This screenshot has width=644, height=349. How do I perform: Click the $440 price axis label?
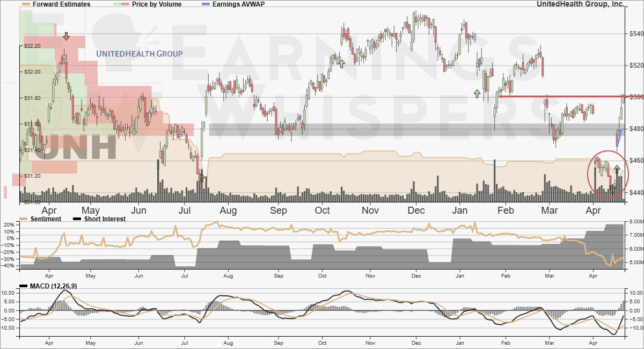point(635,192)
